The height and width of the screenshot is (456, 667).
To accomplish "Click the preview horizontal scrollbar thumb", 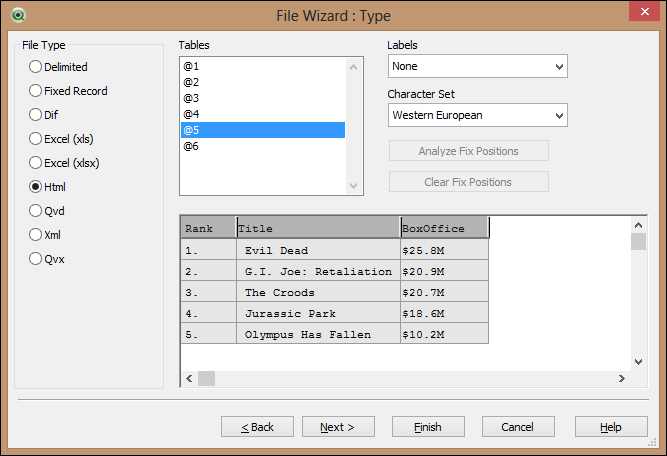I will pyautogui.click(x=206, y=378).
